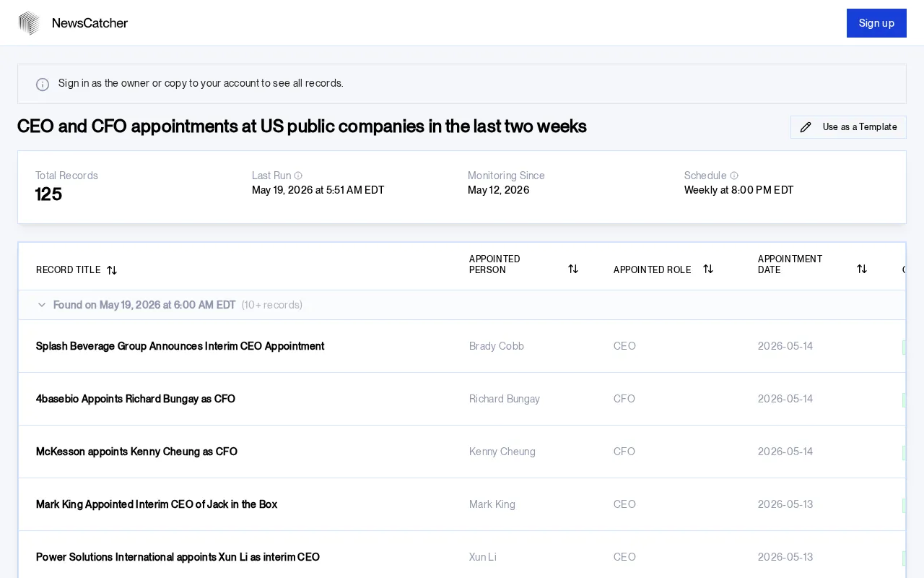Open 4basebio Appoints Richard Bungay record
The width and height of the screenshot is (924, 578).
coord(136,399)
